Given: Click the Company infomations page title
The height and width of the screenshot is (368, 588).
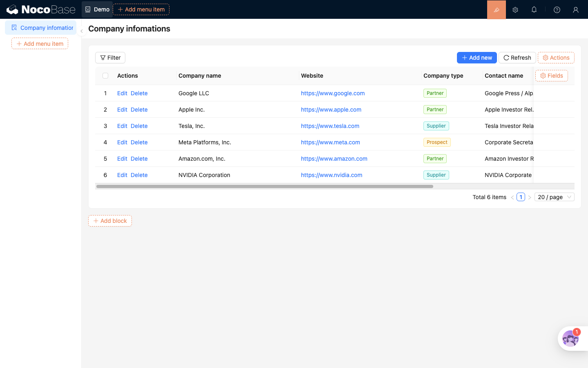Looking at the screenshot, I should click(x=129, y=29).
